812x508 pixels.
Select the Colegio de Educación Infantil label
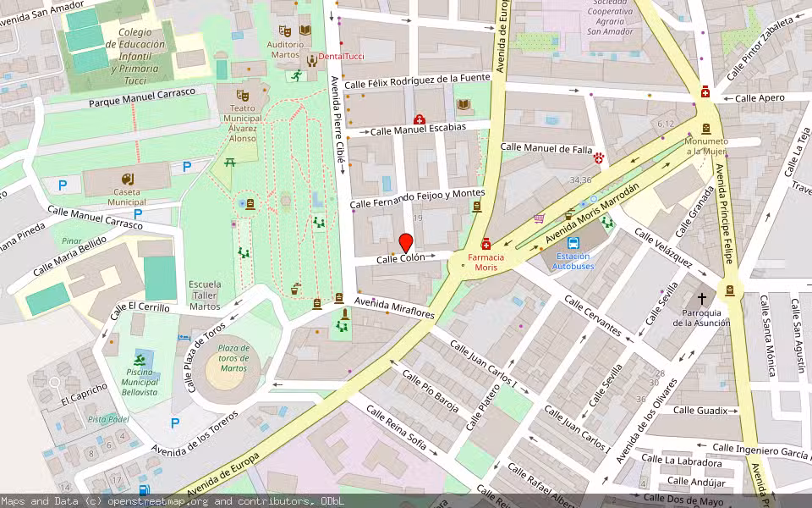pyautogui.click(x=135, y=56)
